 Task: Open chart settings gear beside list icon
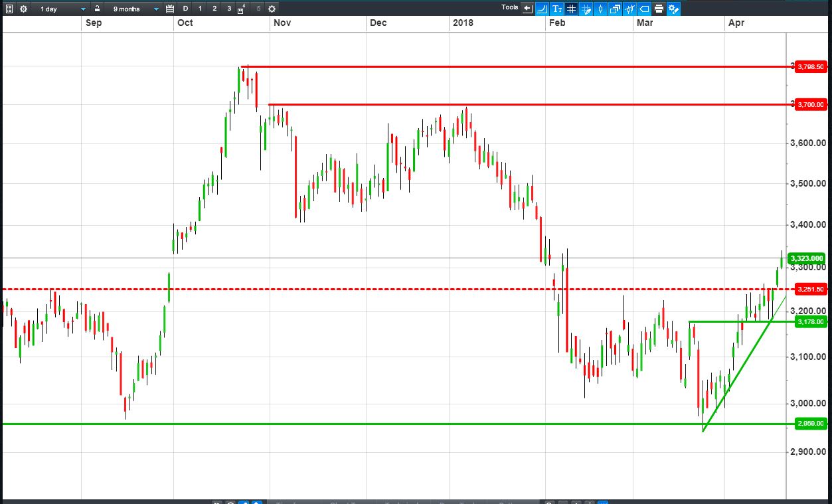(23, 9)
